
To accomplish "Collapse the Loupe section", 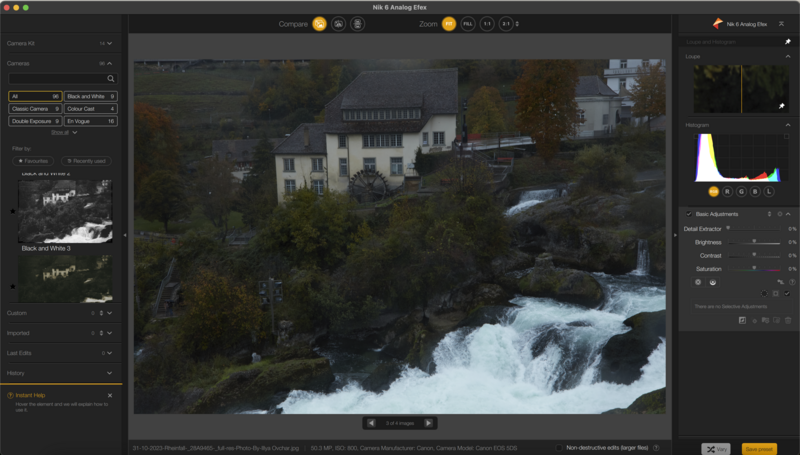I will coord(788,57).
